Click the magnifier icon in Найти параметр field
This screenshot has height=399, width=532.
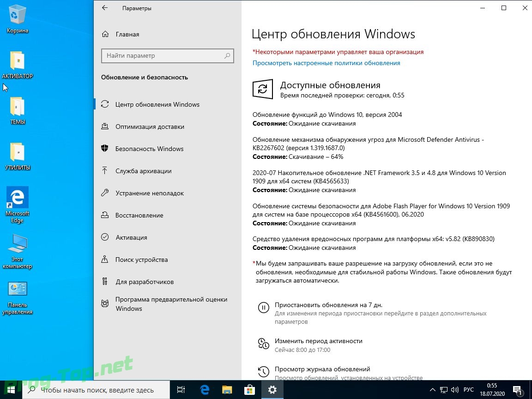coord(227,55)
